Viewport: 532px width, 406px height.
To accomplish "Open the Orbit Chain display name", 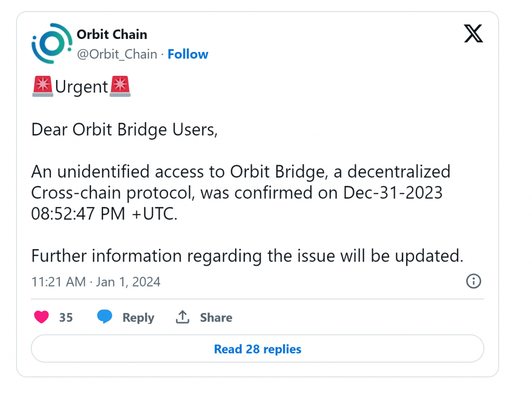I will [x=112, y=34].
